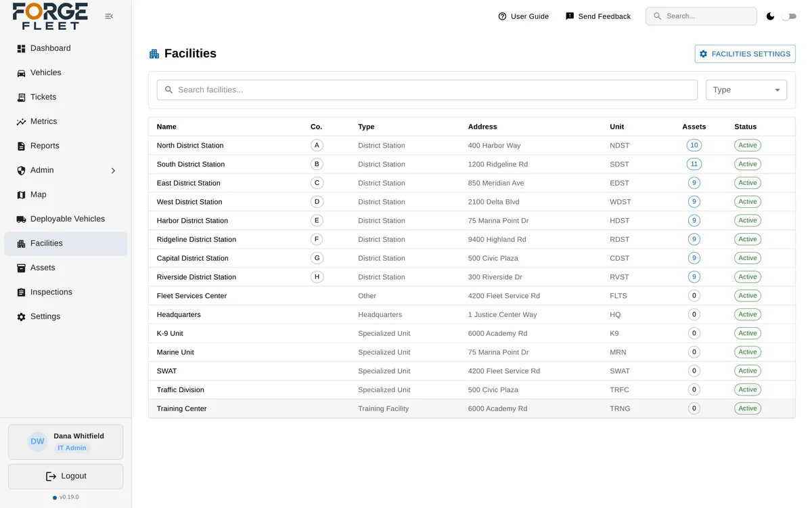Click the Facilities building icon in sidebar
Image resolution: width=812 pixels, height=508 pixels.
[x=21, y=244]
